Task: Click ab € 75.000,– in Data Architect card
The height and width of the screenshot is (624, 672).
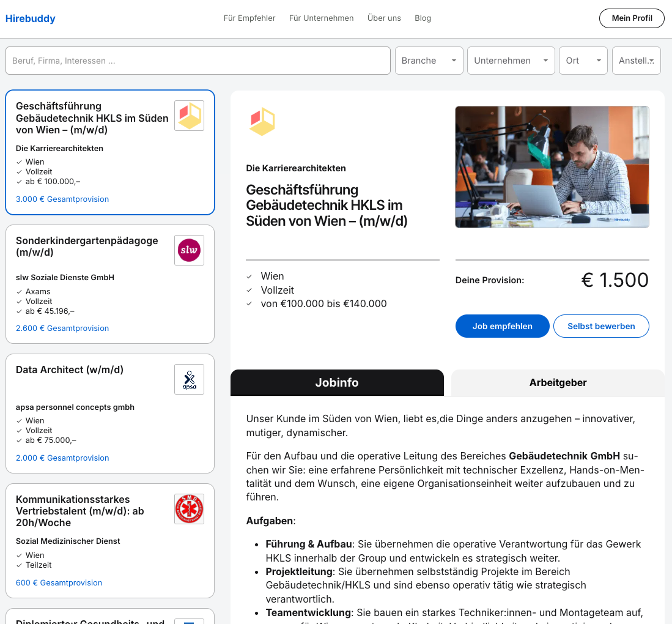Action: point(51,440)
